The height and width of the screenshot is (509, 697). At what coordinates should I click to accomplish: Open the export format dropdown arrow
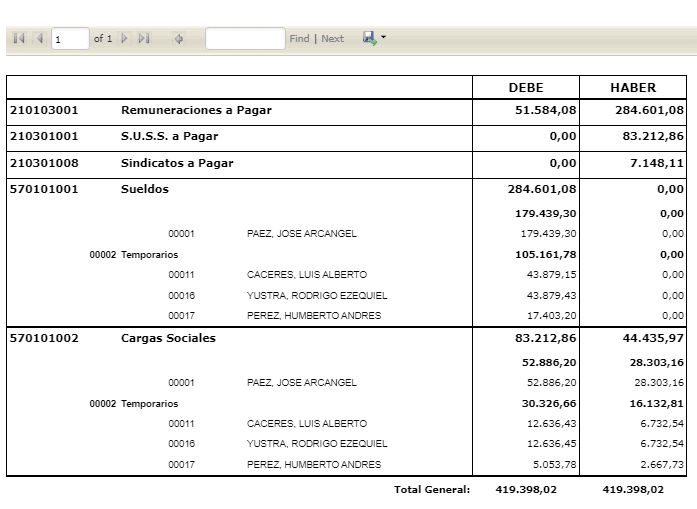pyautogui.click(x=383, y=37)
